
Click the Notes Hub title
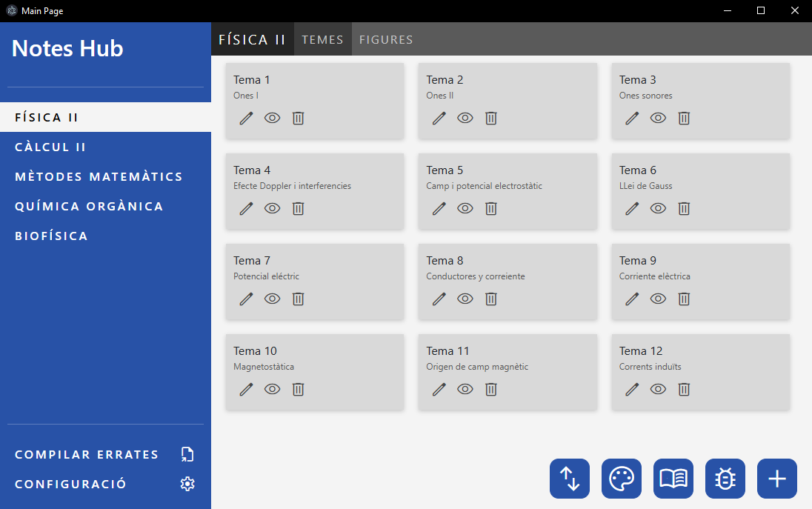coord(67,49)
